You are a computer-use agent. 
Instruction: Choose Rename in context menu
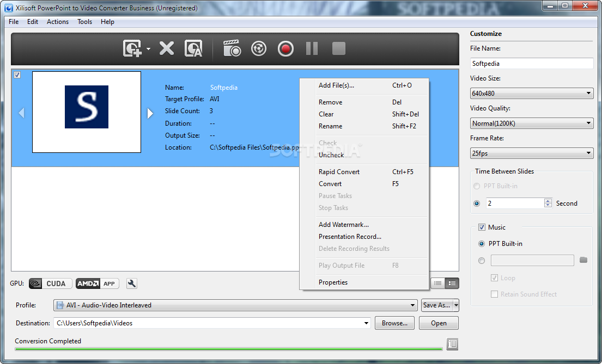(364, 126)
